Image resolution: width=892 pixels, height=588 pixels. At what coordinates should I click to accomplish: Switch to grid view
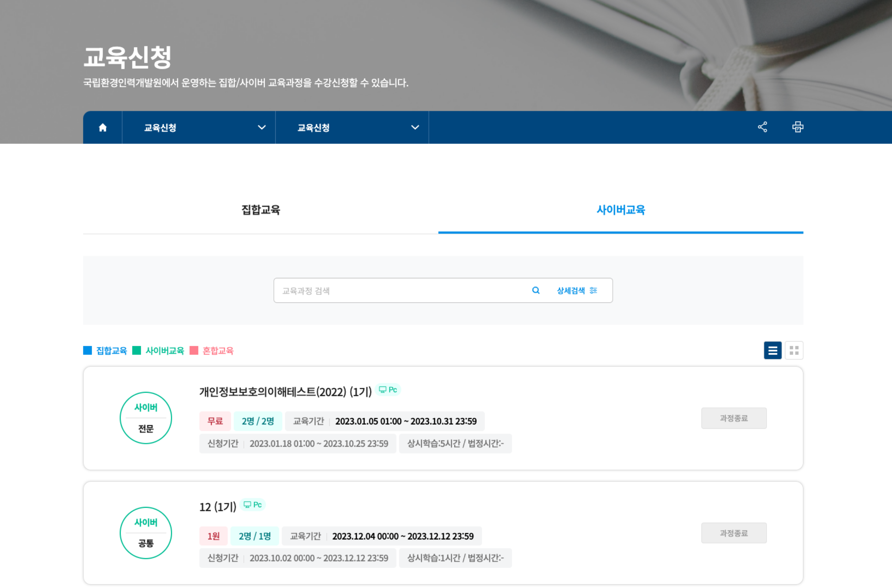[x=794, y=350]
